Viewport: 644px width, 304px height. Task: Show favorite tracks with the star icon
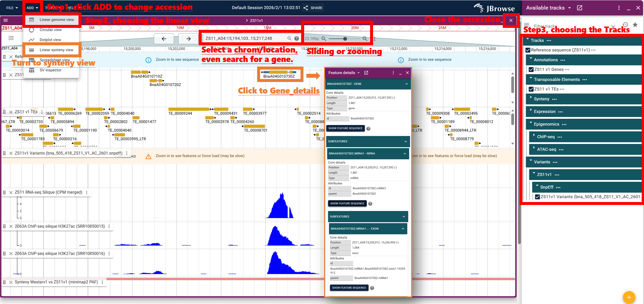click(635, 25)
